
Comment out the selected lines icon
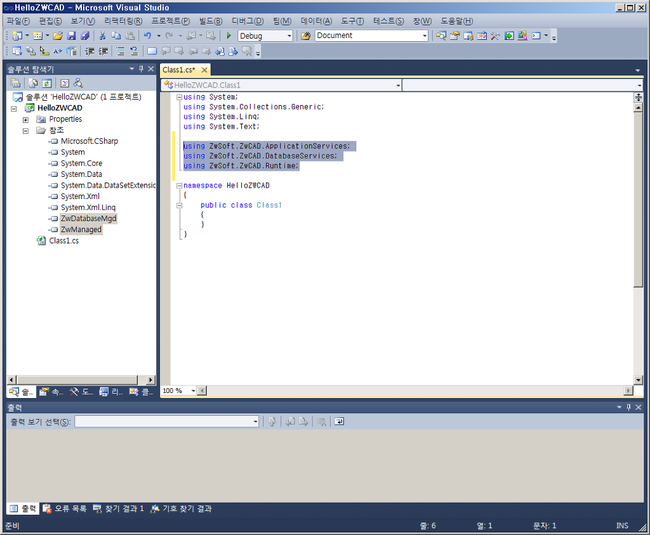120,51
